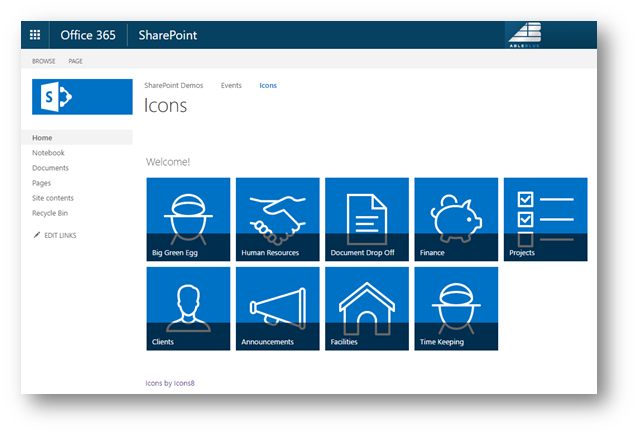Click the pencil icon beside EDIT LINKS
Viewport: 639px width, 436px height.
point(37,235)
